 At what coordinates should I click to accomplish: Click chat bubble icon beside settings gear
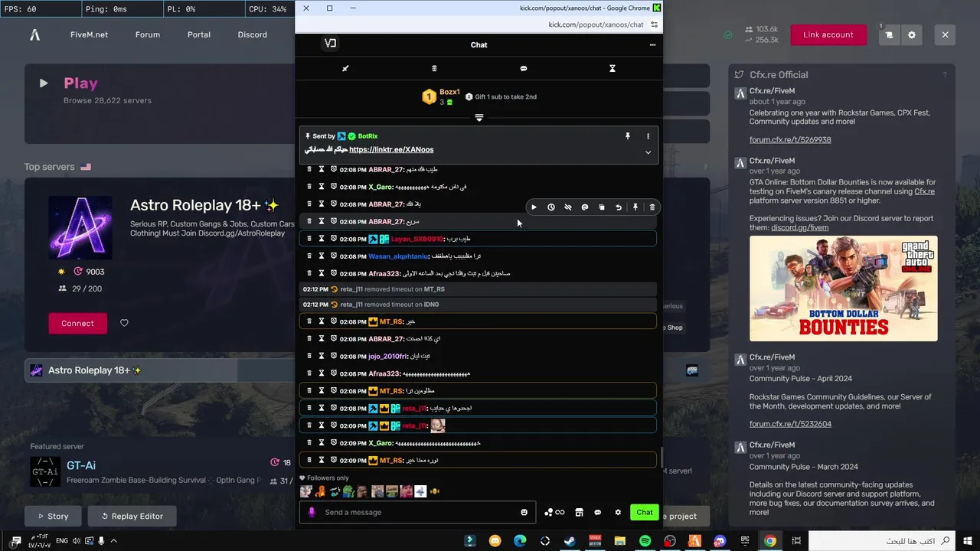[598, 512]
